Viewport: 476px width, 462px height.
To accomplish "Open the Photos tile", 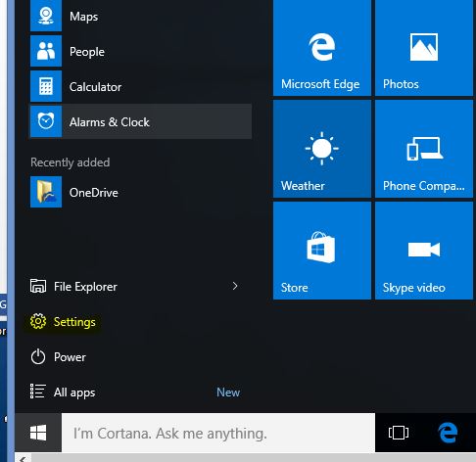I will (x=424, y=48).
